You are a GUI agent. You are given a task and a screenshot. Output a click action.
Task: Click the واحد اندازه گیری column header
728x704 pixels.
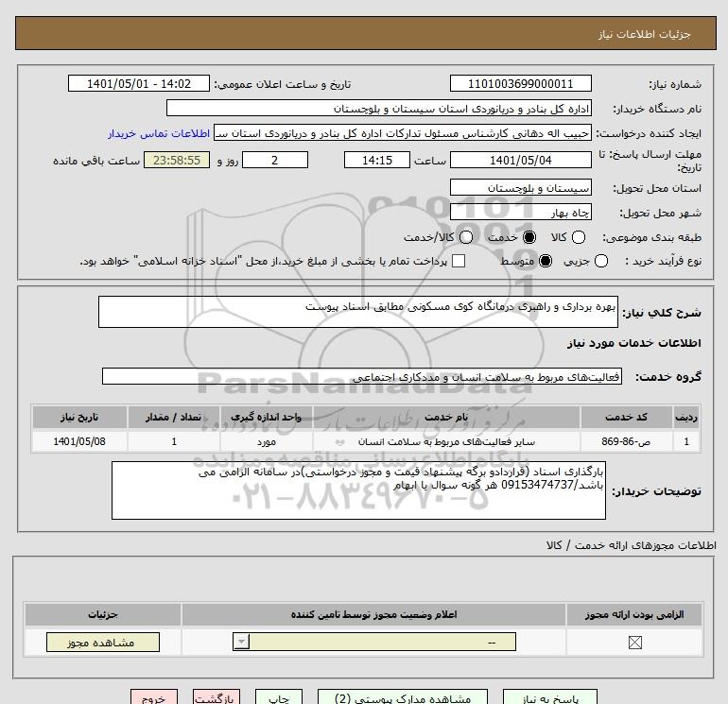tap(267, 417)
